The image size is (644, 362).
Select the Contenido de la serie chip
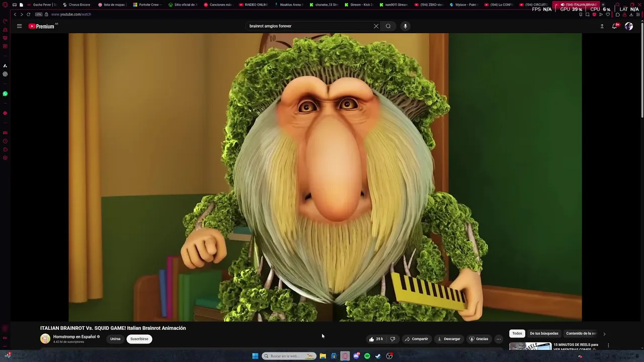pos(581,333)
